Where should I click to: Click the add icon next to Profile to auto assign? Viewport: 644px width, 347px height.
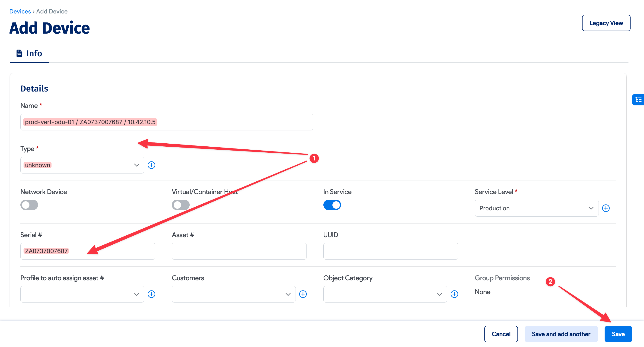(152, 294)
